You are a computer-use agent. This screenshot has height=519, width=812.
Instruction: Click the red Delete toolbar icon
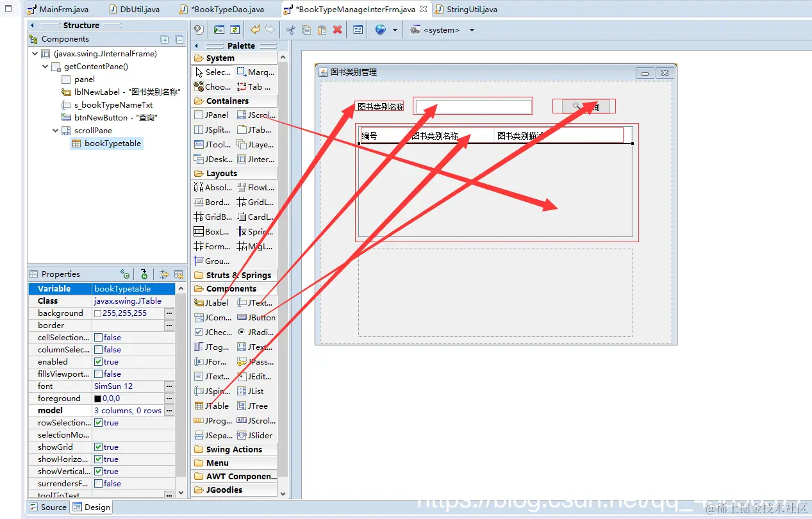[x=337, y=29]
